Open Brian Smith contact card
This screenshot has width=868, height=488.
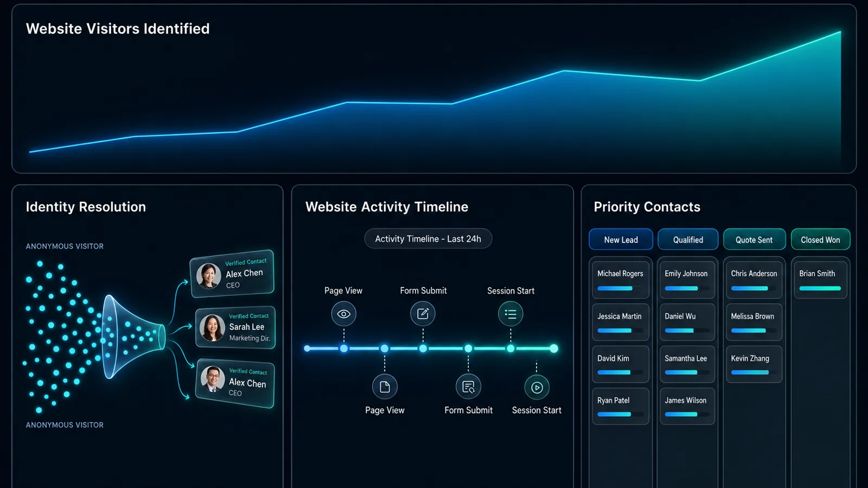click(820, 280)
